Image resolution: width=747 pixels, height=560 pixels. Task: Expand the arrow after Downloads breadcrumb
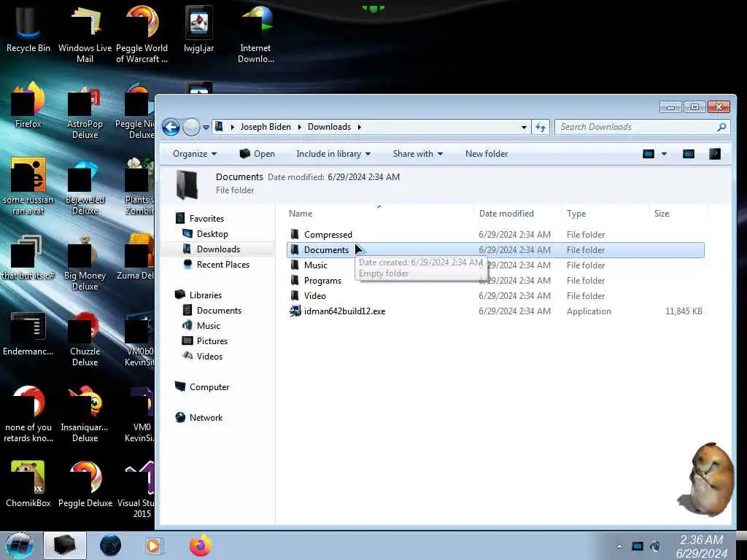point(359,127)
